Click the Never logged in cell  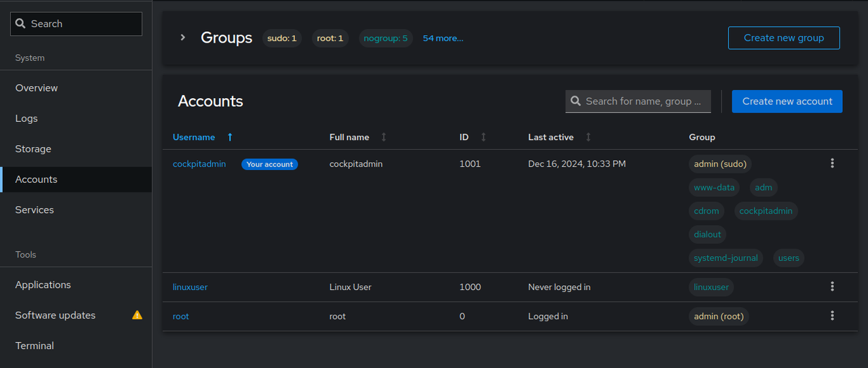point(559,287)
